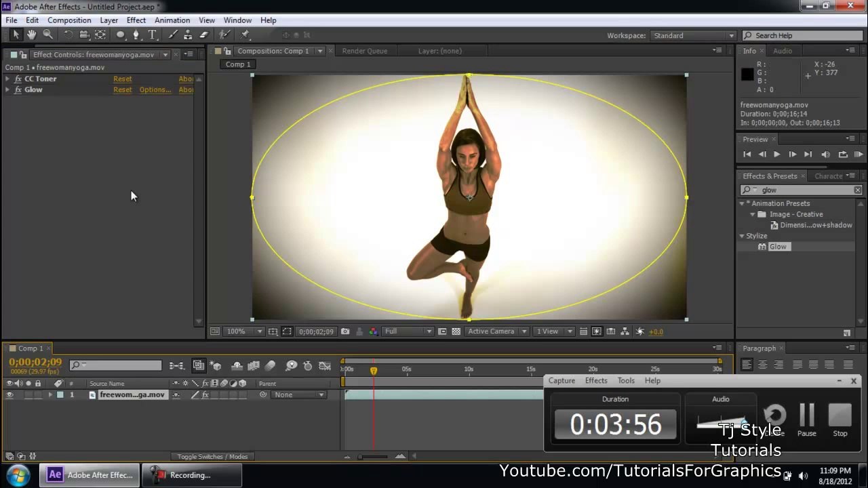
Task: Open Parent None dropdown for layer
Action: pos(299,394)
